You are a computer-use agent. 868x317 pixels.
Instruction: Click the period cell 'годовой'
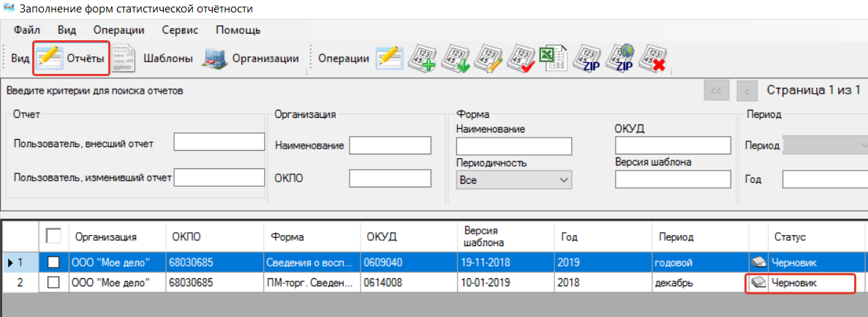tap(701, 262)
